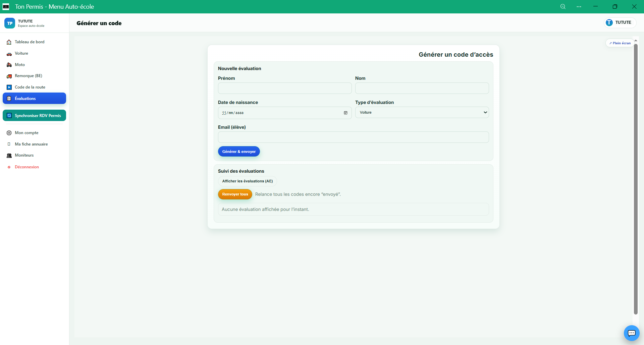Open the Remorque (BE) section
The image size is (644, 345).
pyautogui.click(x=34, y=76)
